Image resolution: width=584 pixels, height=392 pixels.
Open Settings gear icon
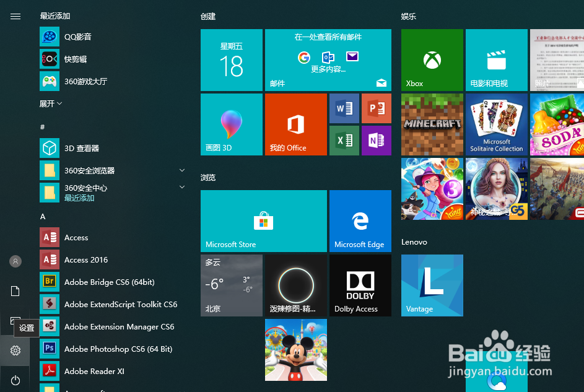click(15, 351)
